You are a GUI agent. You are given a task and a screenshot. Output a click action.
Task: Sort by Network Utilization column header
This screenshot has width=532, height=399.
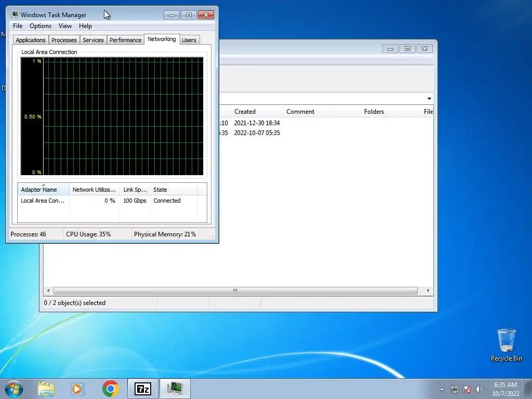coord(94,190)
